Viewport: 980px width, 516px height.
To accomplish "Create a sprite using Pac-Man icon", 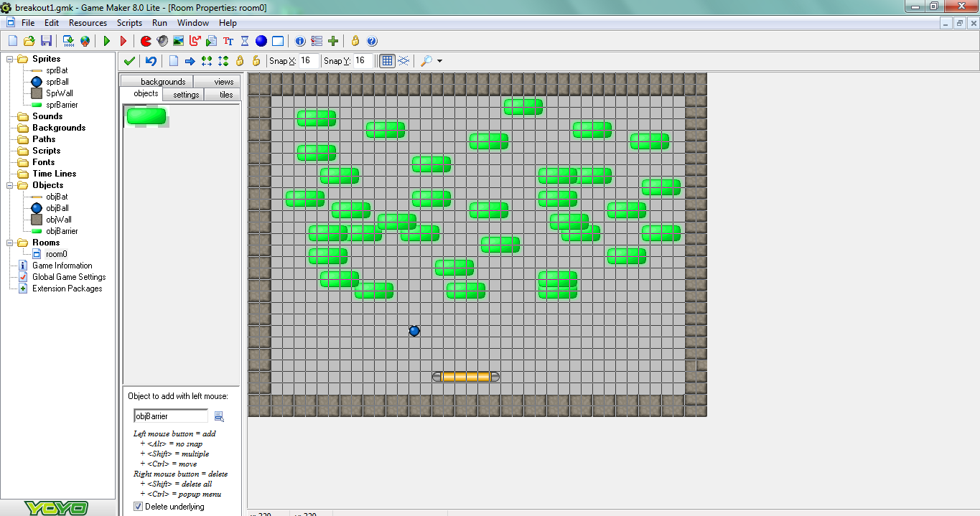I will [x=146, y=41].
